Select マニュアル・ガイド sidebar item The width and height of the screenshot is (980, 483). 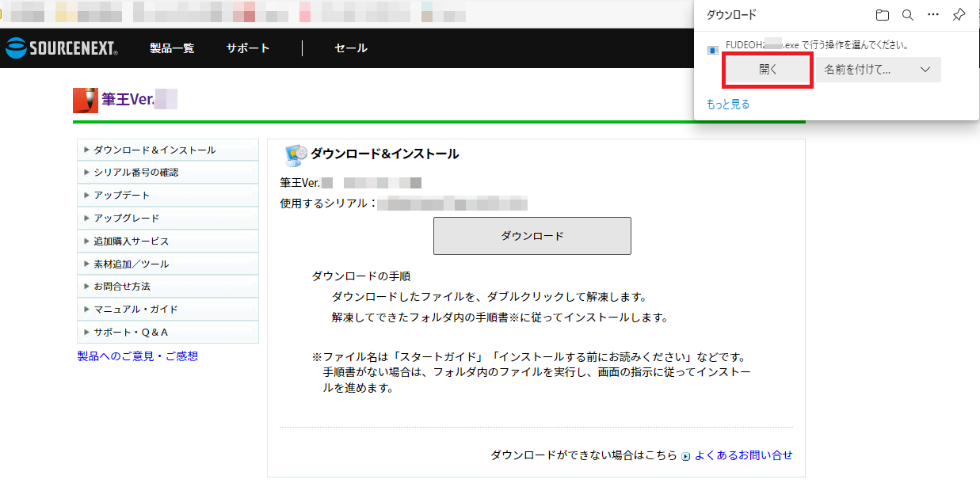click(168, 310)
